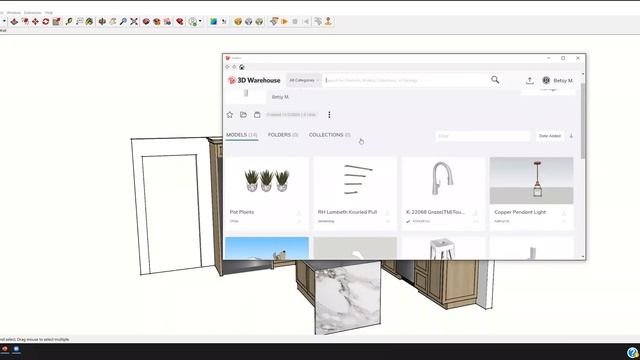Select the Zoom magnifier tool
640x360 pixels.
point(123,22)
